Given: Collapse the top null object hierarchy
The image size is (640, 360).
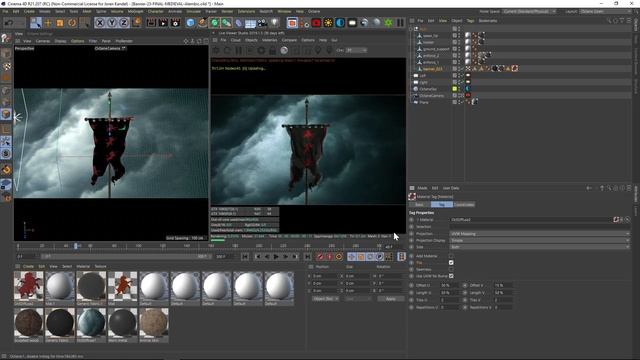Looking at the screenshot, I should point(411,29).
